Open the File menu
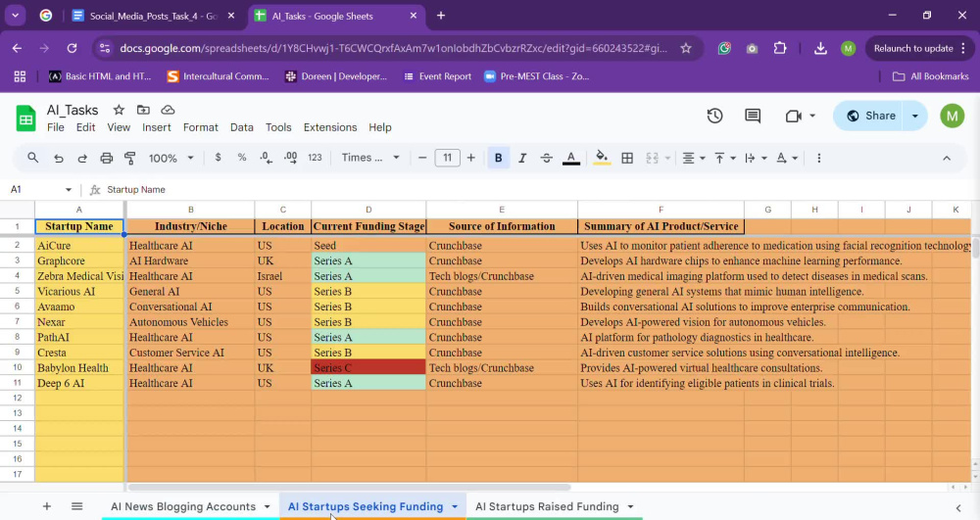Screen dimensions: 980x520 point(56,127)
